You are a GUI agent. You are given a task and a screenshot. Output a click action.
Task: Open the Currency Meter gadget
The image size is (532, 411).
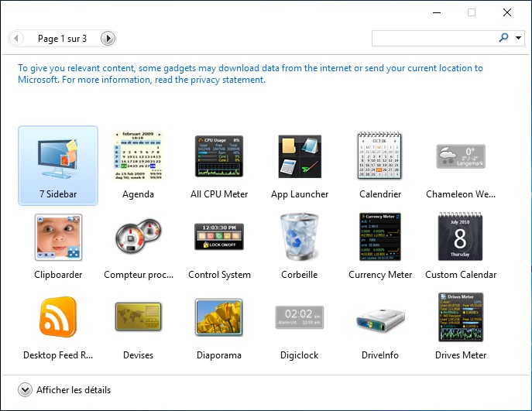click(380, 238)
